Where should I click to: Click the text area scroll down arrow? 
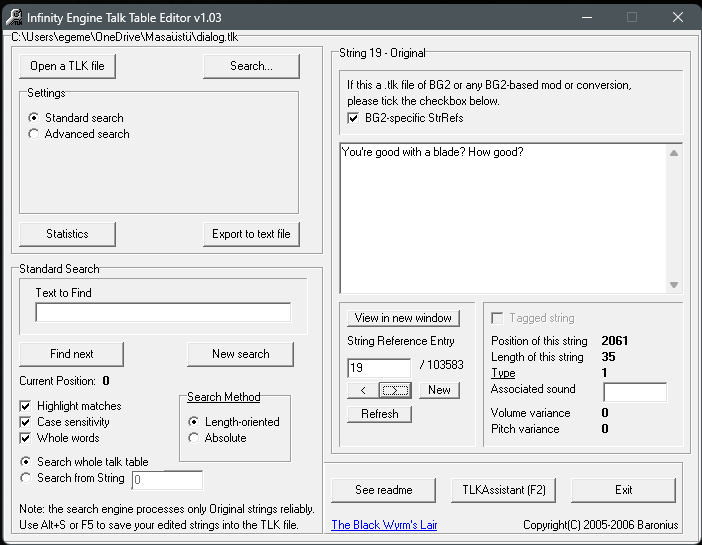[x=674, y=285]
